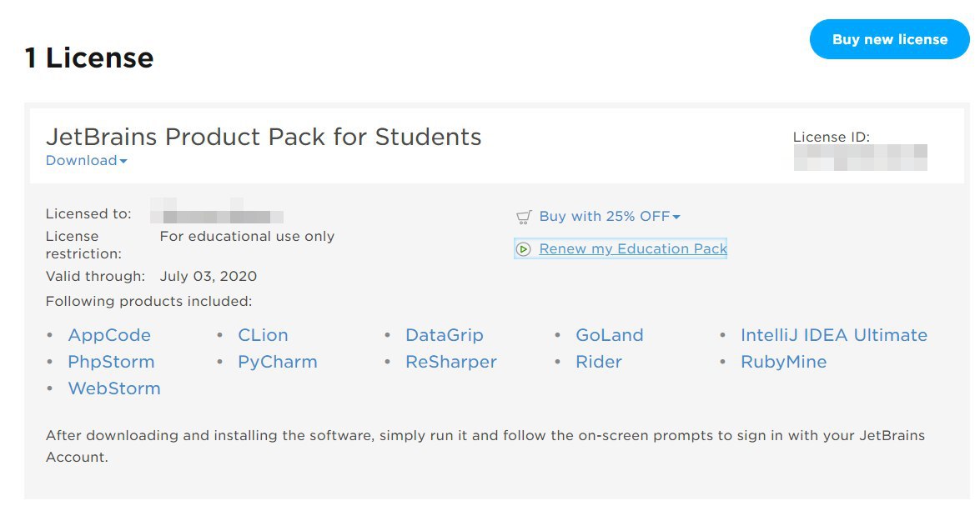Expand the Download dropdown arrow
Image resolution: width=980 pixels, height=521 pixels.
[123, 161]
